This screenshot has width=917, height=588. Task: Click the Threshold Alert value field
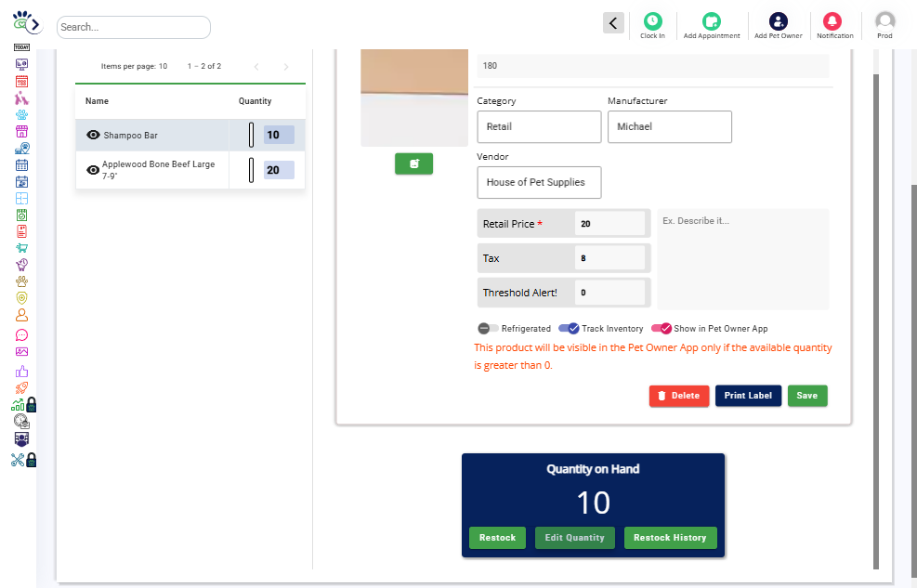[610, 293]
